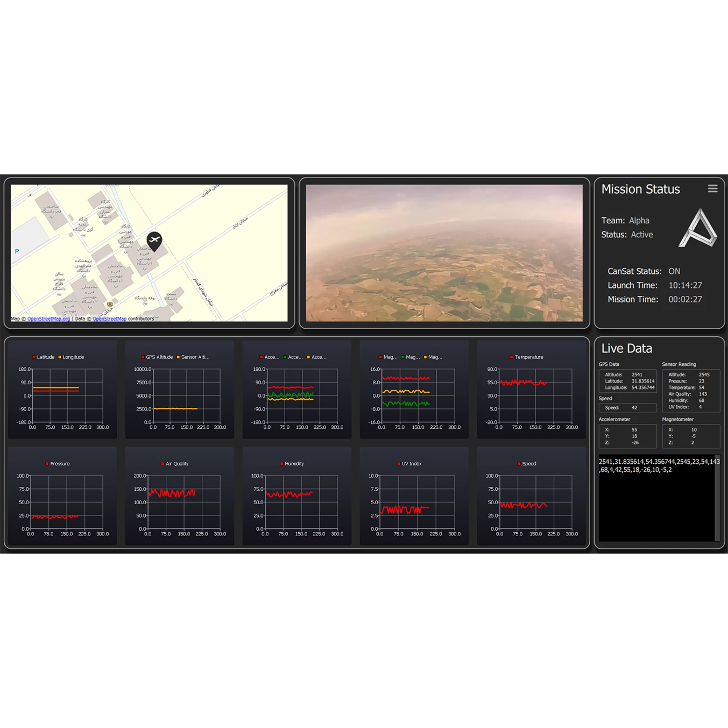Select the Latitude value 31.835614
The height and width of the screenshot is (728, 728).
pyautogui.click(x=643, y=381)
